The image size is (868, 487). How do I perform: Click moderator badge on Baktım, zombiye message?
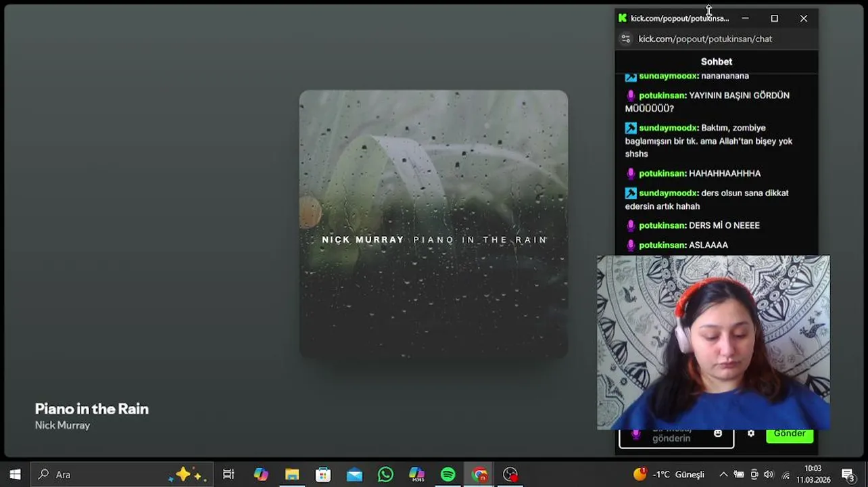[x=631, y=128]
